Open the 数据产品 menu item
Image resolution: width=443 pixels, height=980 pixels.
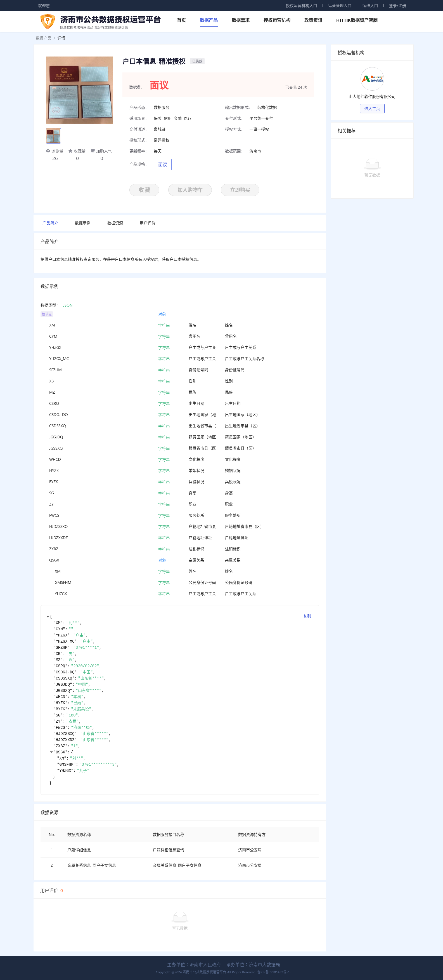[209, 20]
